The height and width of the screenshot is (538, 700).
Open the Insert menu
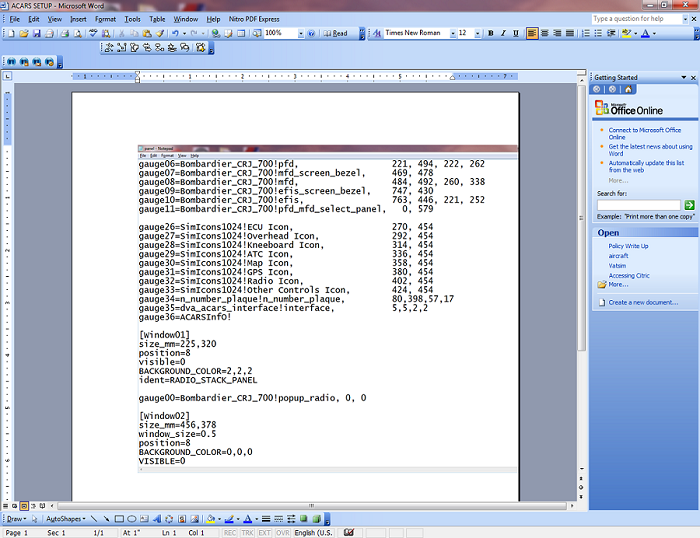coord(78,19)
